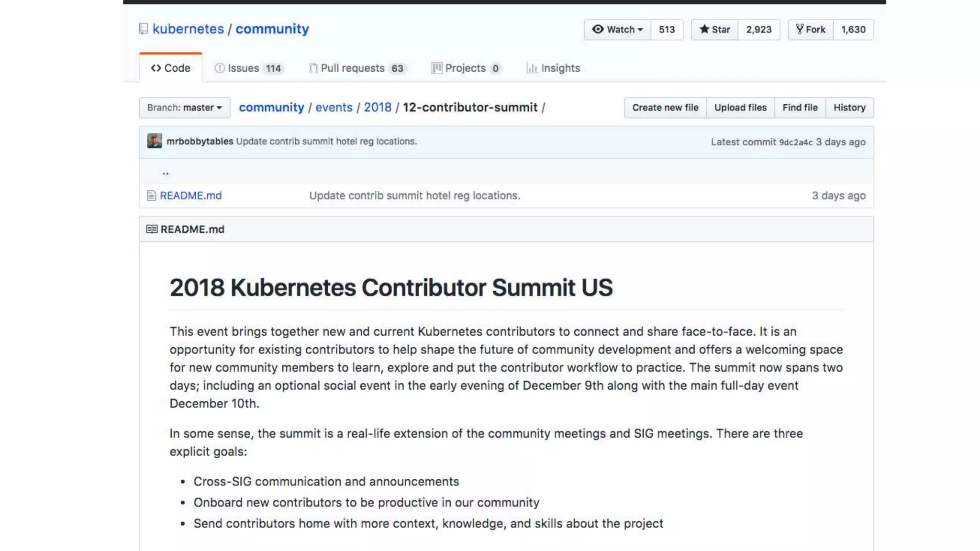Click the Upload files button
This screenshot has height=551, width=980.
click(x=740, y=108)
